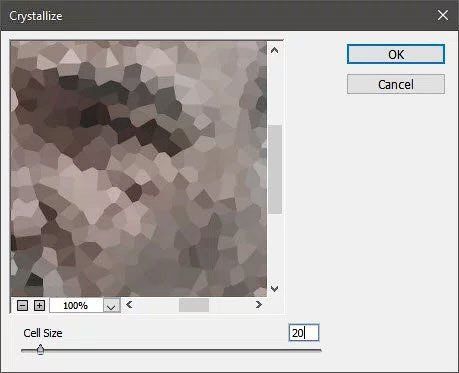Screen dimensions: 459x373
Task: Click the crystallized preview image
Action: click(x=139, y=169)
